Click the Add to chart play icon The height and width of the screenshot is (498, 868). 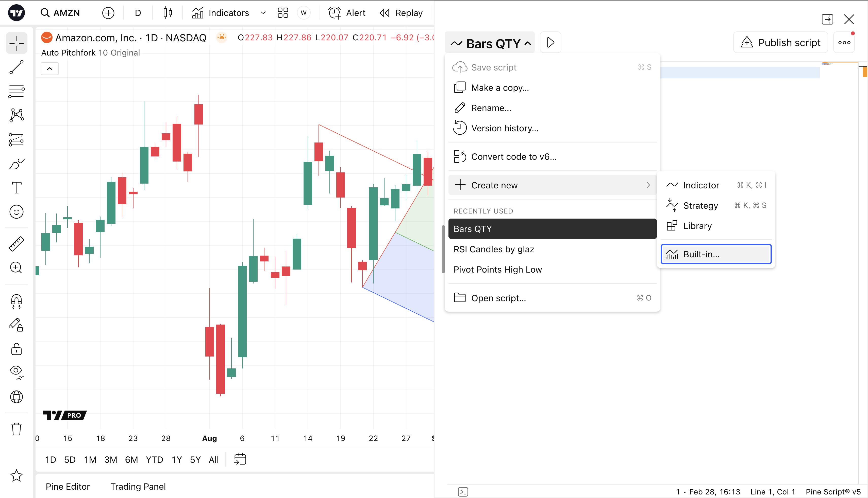click(x=550, y=43)
